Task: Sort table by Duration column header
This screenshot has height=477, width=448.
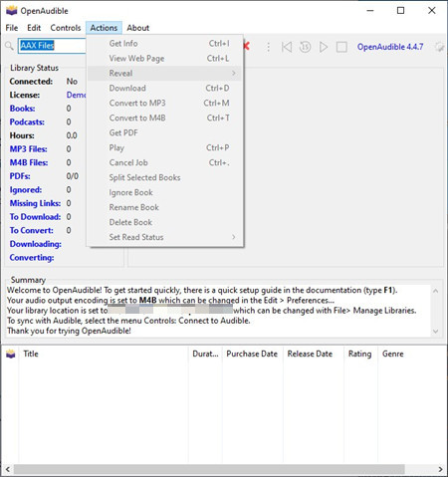Action: [205, 354]
